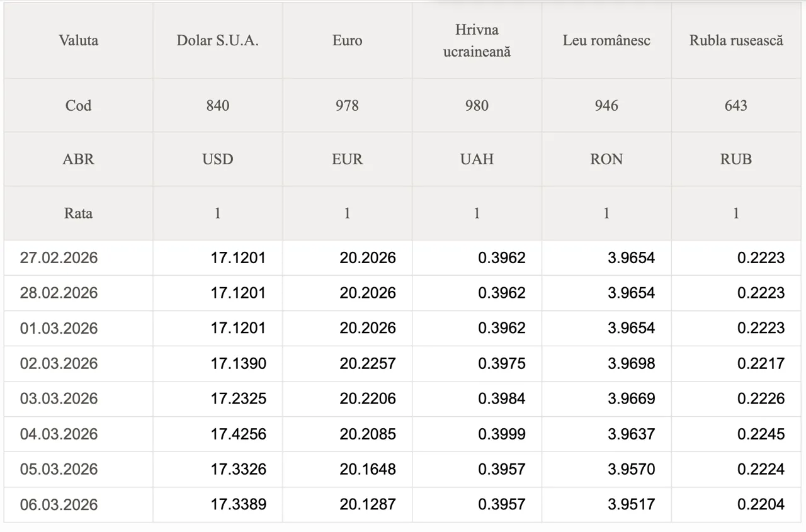Select the Dolar S.U.A. column header
Screen dimensions: 806x532
[217, 40]
